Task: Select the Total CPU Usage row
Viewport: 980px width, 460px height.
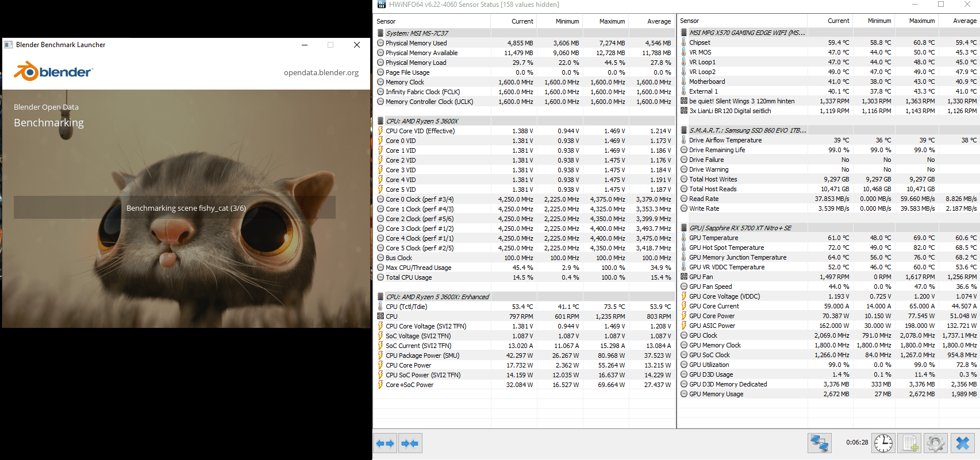Action: pyautogui.click(x=524, y=277)
